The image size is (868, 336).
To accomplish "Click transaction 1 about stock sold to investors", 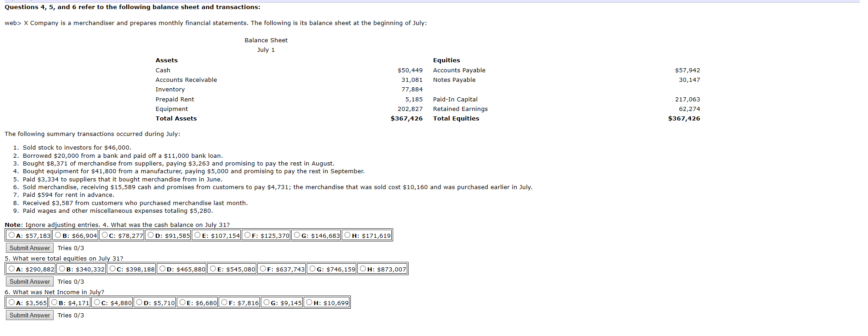I will click(77, 148).
